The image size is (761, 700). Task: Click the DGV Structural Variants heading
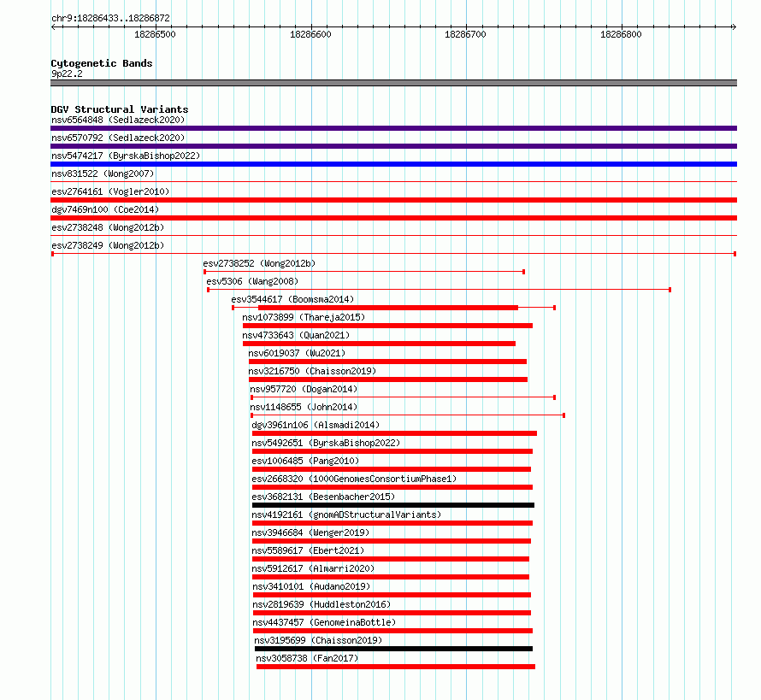[120, 109]
